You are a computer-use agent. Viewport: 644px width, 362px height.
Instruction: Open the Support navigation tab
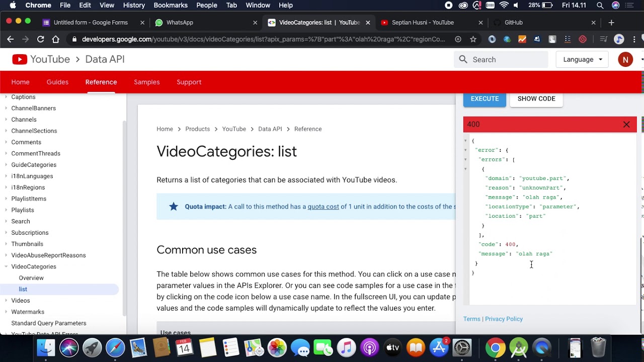(x=189, y=82)
